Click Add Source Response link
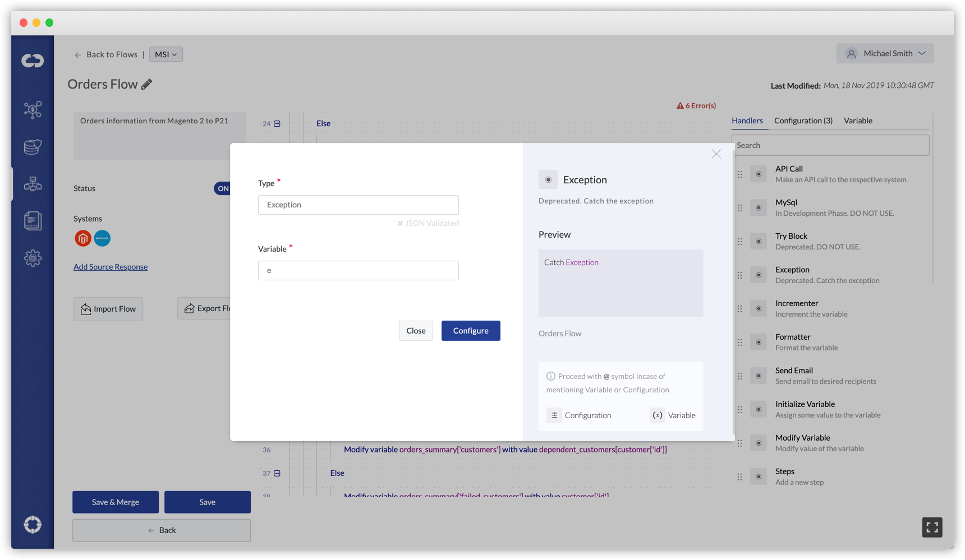The height and width of the screenshot is (560, 965). pos(111,267)
